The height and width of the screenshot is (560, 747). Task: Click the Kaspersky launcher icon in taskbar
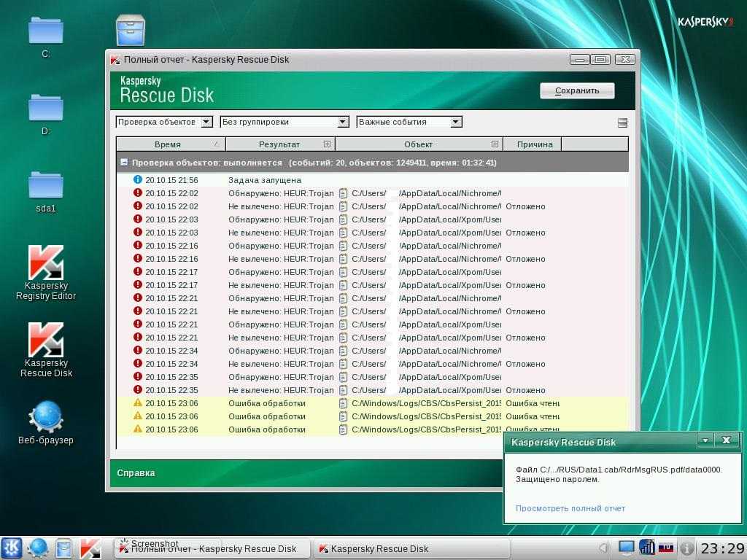(90, 548)
